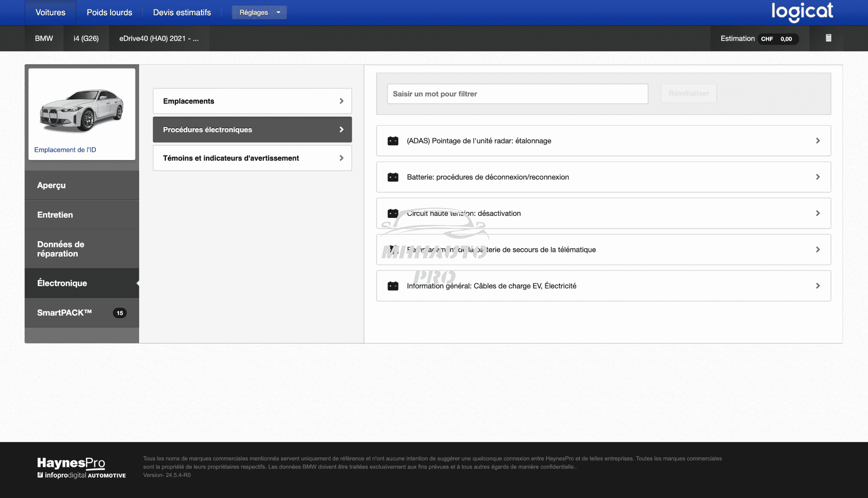Click the battery icon beside Batterie déconnexion/reconnexion
The width and height of the screenshot is (868, 498).
click(393, 177)
